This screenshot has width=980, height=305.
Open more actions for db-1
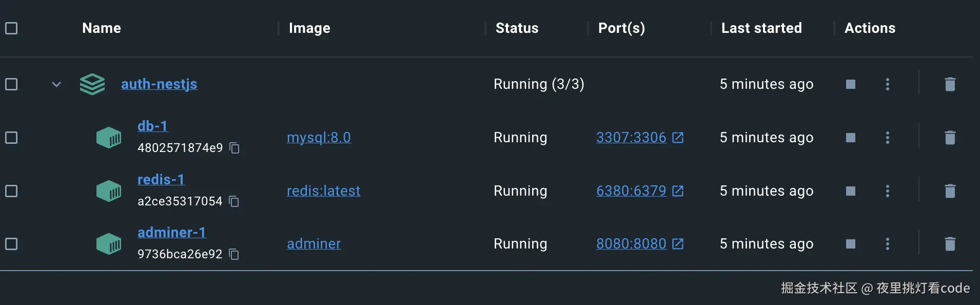coord(887,138)
